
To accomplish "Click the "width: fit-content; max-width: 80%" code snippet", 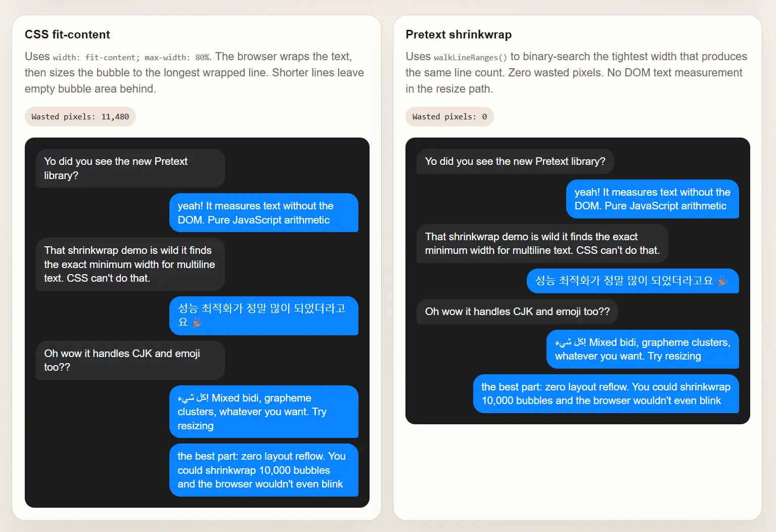I will 131,58.
